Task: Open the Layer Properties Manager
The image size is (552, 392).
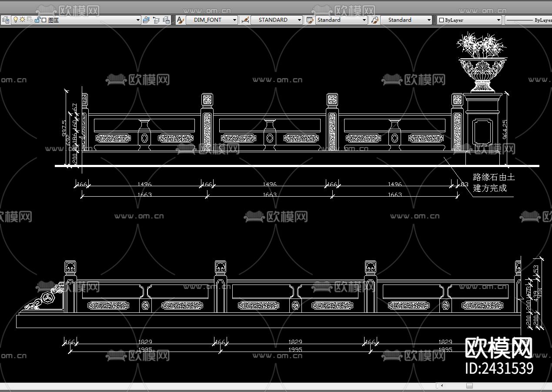Action: pos(6,20)
